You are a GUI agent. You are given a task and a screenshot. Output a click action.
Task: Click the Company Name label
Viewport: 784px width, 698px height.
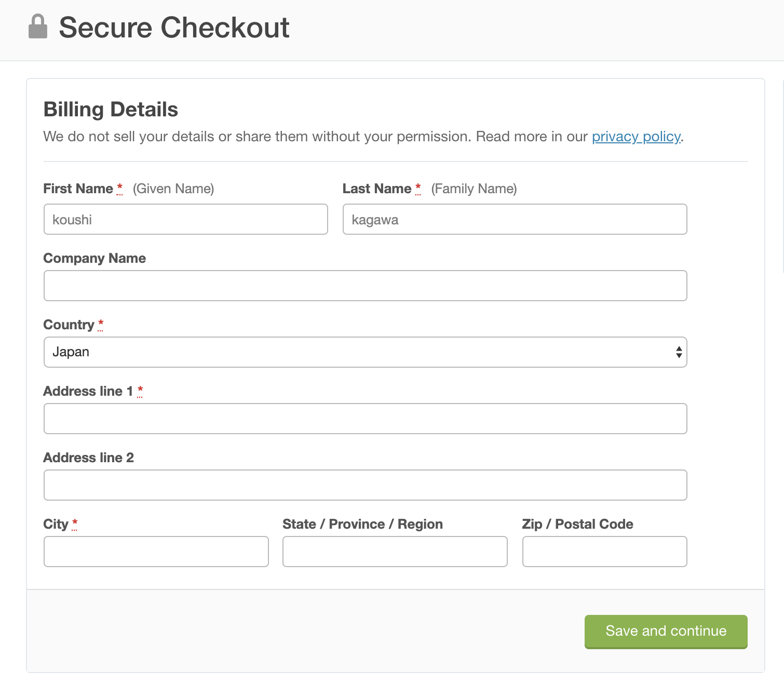click(x=94, y=258)
